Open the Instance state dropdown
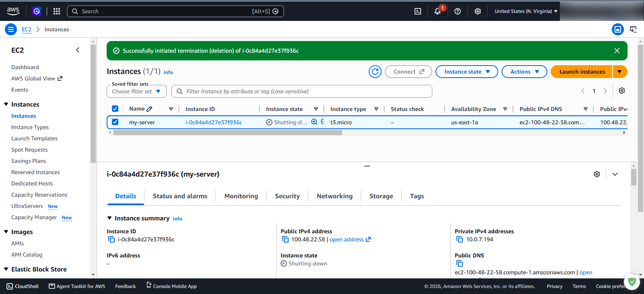Image resolution: width=644 pixels, height=294 pixels. (467, 72)
